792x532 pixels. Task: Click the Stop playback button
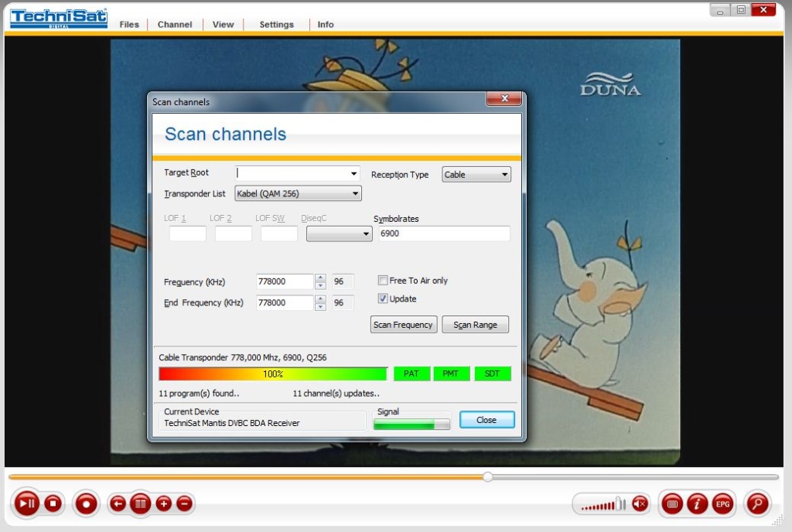(x=53, y=503)
